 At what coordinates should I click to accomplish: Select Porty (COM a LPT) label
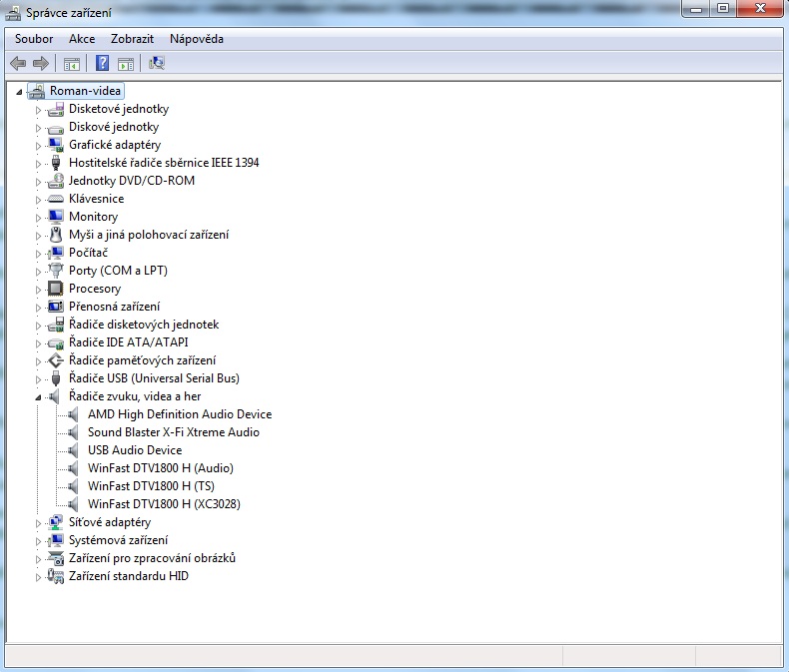point(118,271)
